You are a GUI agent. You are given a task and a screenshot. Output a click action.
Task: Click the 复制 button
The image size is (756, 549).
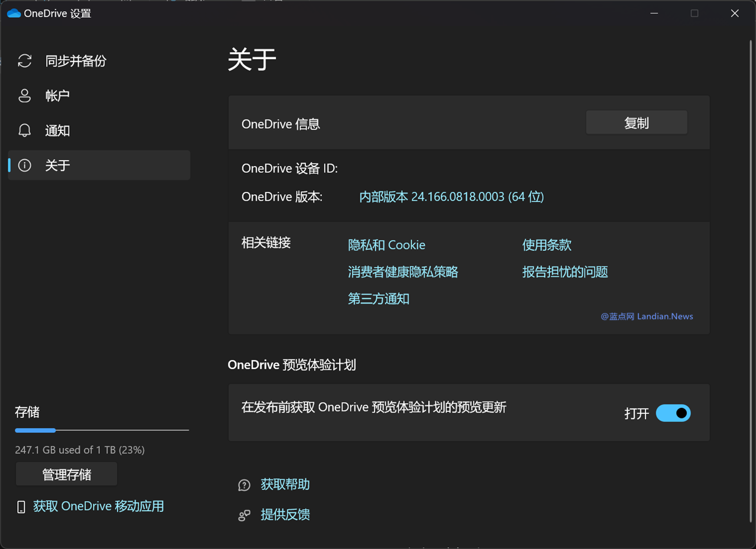pos(637,123)
